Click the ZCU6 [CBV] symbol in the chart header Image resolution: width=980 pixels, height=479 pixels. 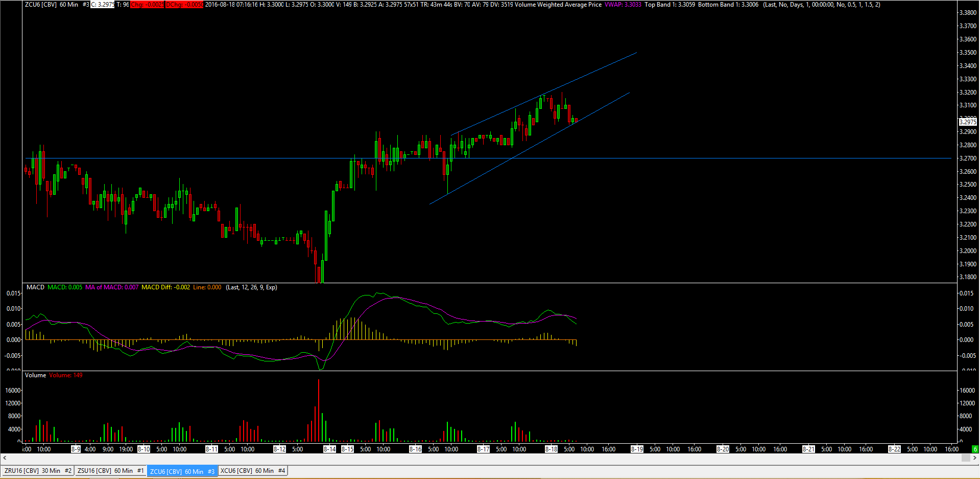pyautogui.click(x=41, y=5)
